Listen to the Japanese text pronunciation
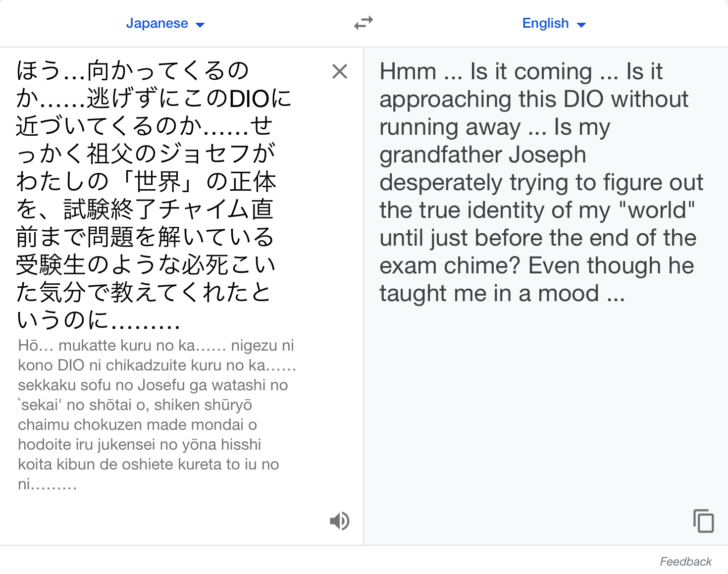Viewport: 728px width, 574px height. 340,521
